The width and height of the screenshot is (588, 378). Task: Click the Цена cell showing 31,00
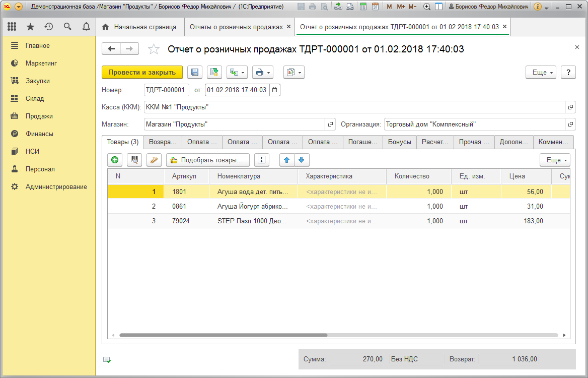coord(526,207)
